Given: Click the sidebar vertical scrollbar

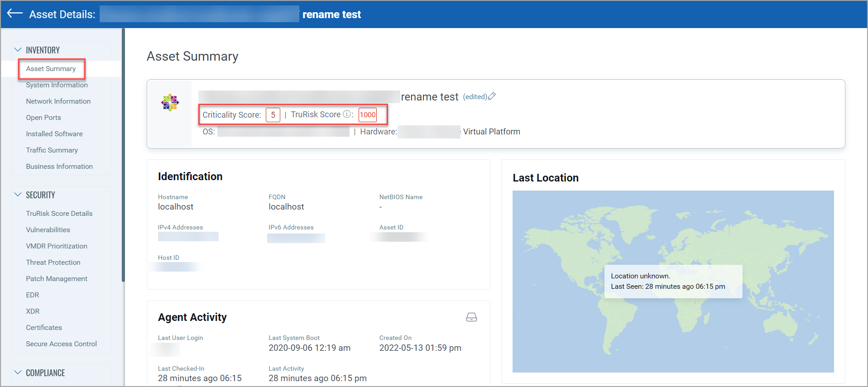Looking at the screenshot, I should click(x=123, y=154).
